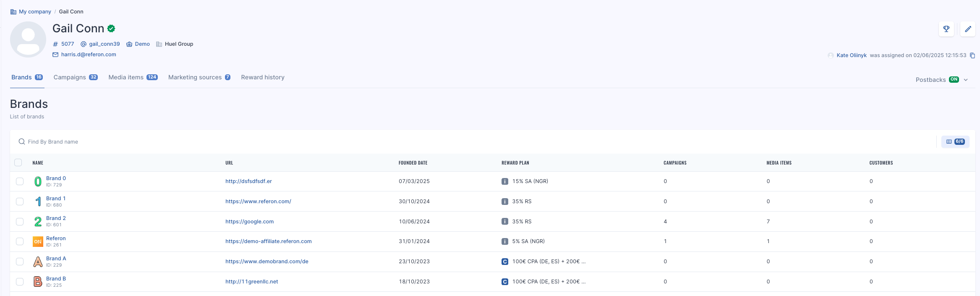This screenshot has width=980, height=296.
Task: Check the Brand 2 row checkbox
Action: click(20, 222)
